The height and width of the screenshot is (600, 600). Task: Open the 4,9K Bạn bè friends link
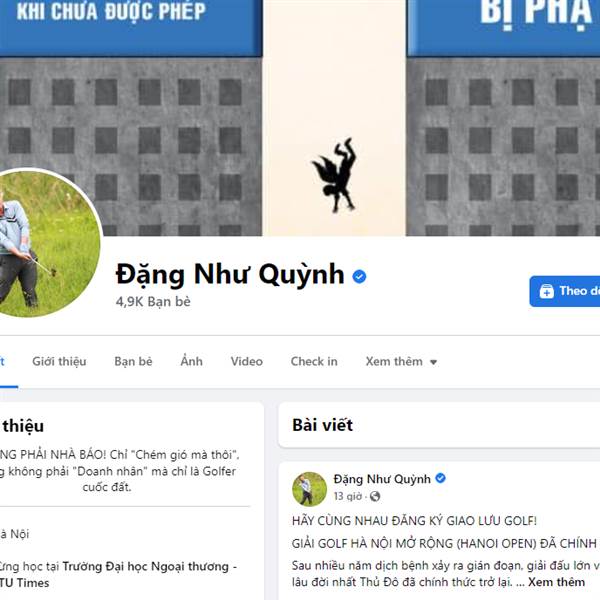coord(153,302)
